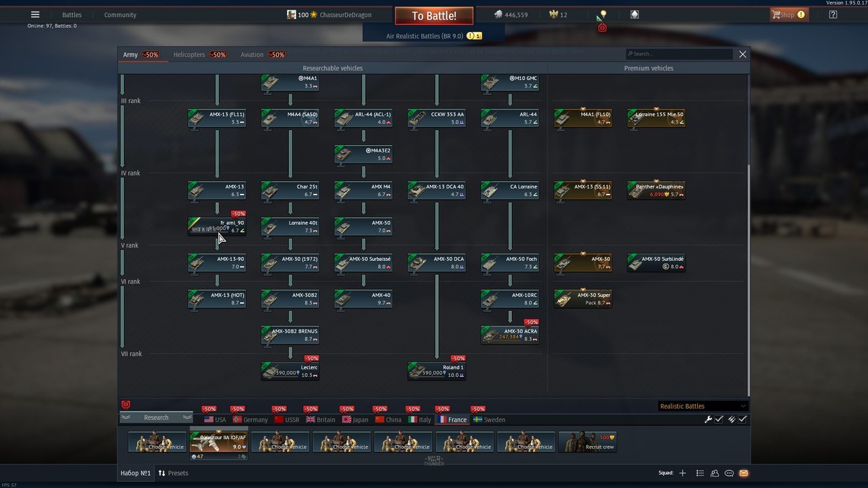Click the Golden Eagles balance 12
The height and width of the screenshot is (488, 868).
(557, 14)
